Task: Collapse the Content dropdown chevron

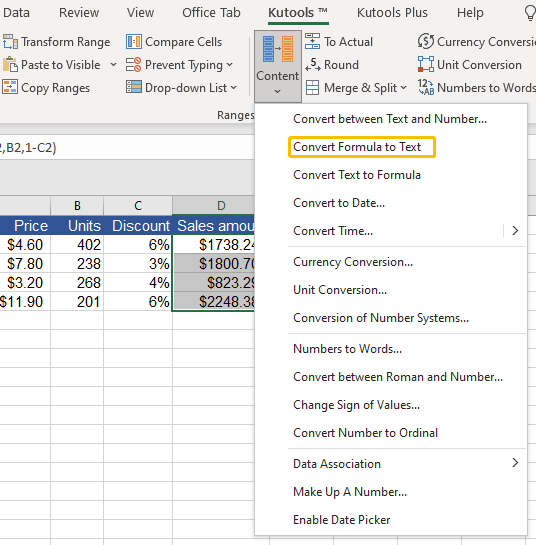Action: (x=277, y=91)
